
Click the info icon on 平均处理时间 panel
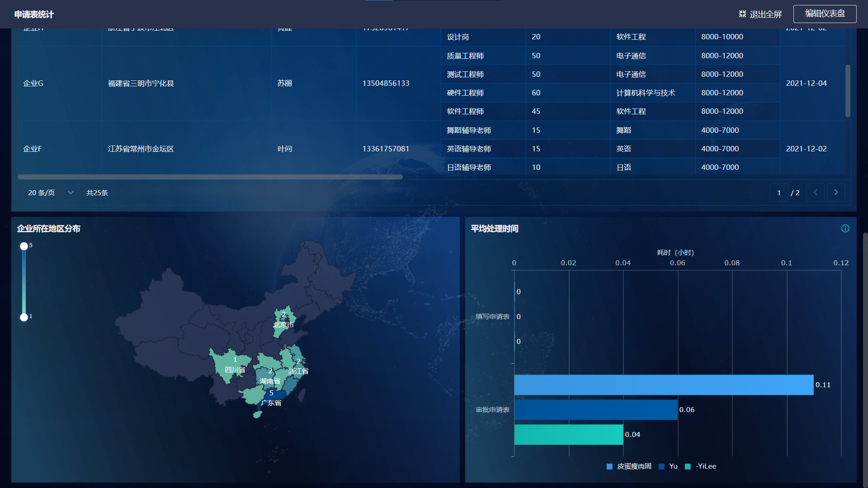pyautogui.click(x=845, y=229)
